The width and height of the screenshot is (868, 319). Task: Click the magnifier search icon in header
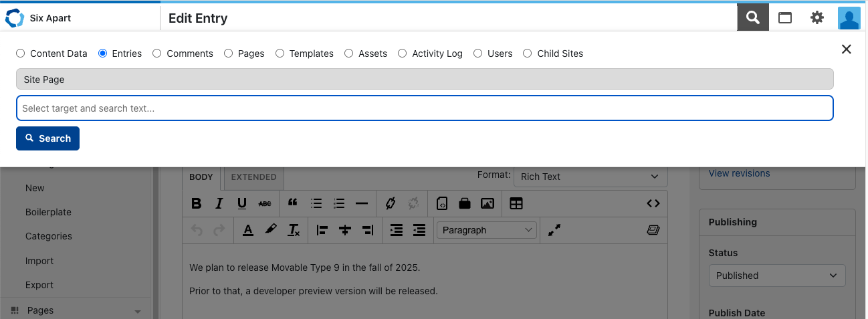tap(753, 17)
